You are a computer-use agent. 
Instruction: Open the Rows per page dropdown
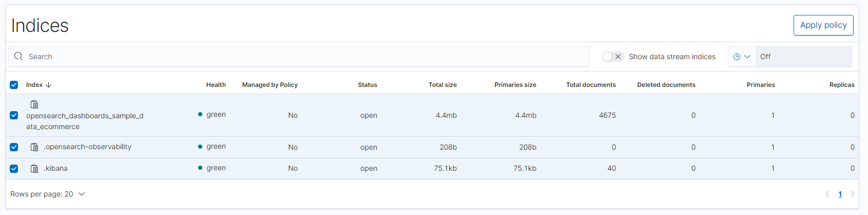pyautogui.click(x=47, y=194)
